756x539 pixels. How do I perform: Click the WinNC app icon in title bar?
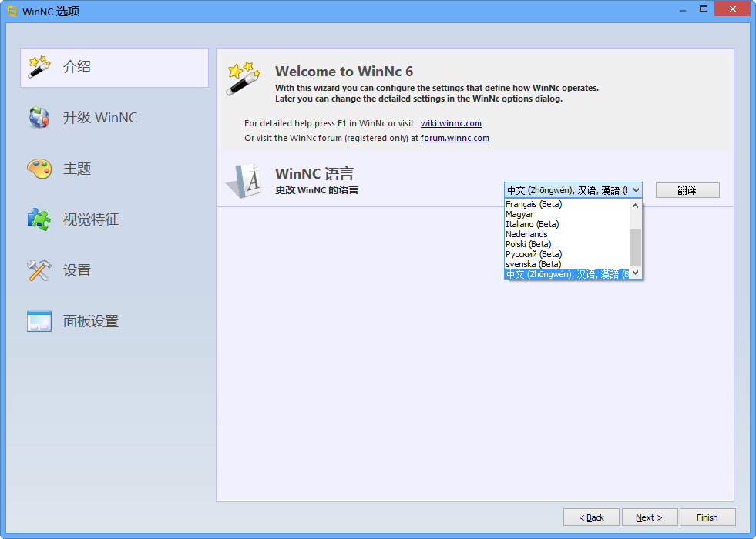click(12, 11)
